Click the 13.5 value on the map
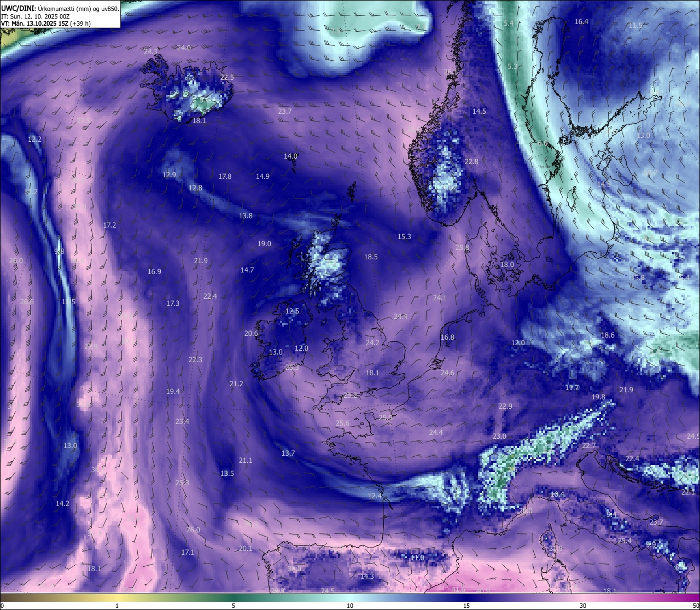The width and height of the screenshot is (700, 610). pos(227,473)
